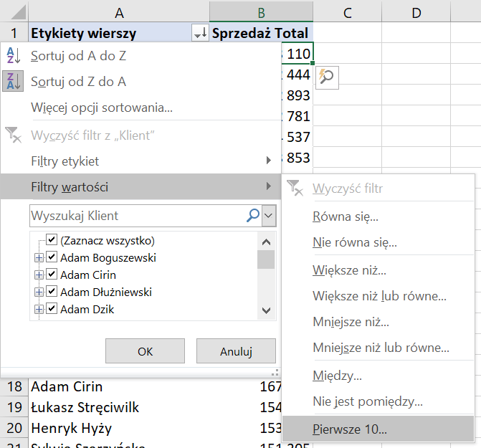Image resolution: width=481 pixels, height=448 pixels.
Task: Click the magnifier icon in search box
Action: tap(253, 215)
